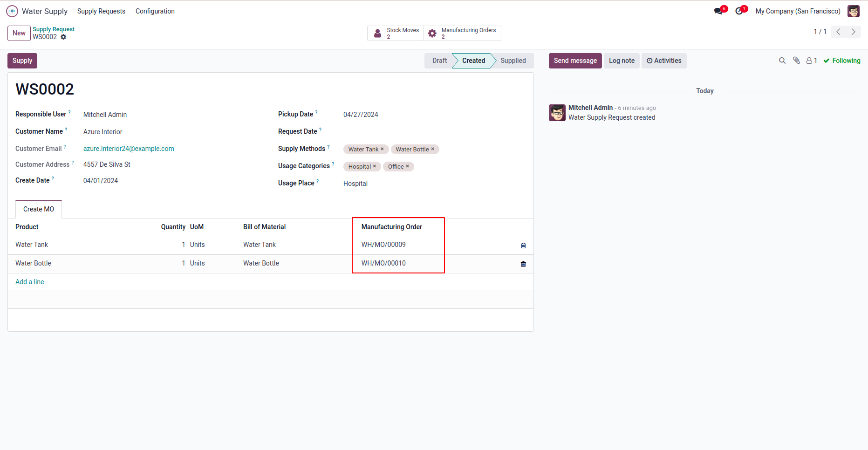Viewport: 868px width, 450px height.
Task: Delete the Water Bottle line with trash icon
Action: click(523, 264)
